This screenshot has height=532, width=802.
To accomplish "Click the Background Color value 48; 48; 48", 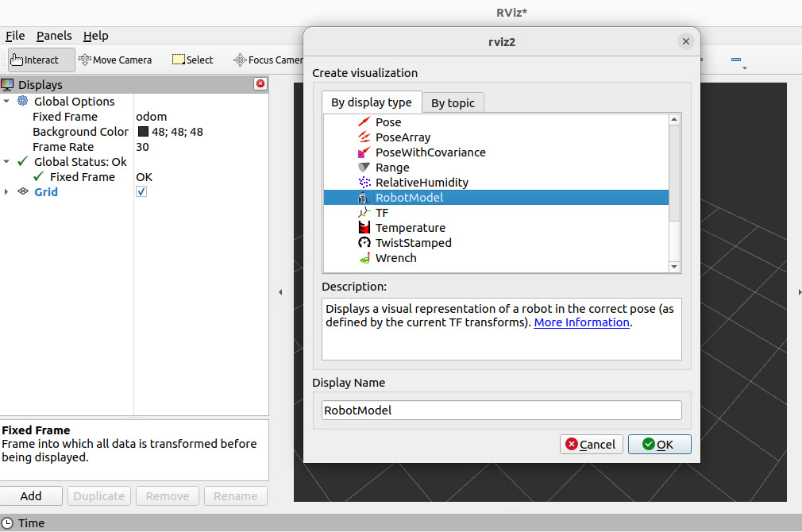I will pyautogui.click(x=177, y=132).
